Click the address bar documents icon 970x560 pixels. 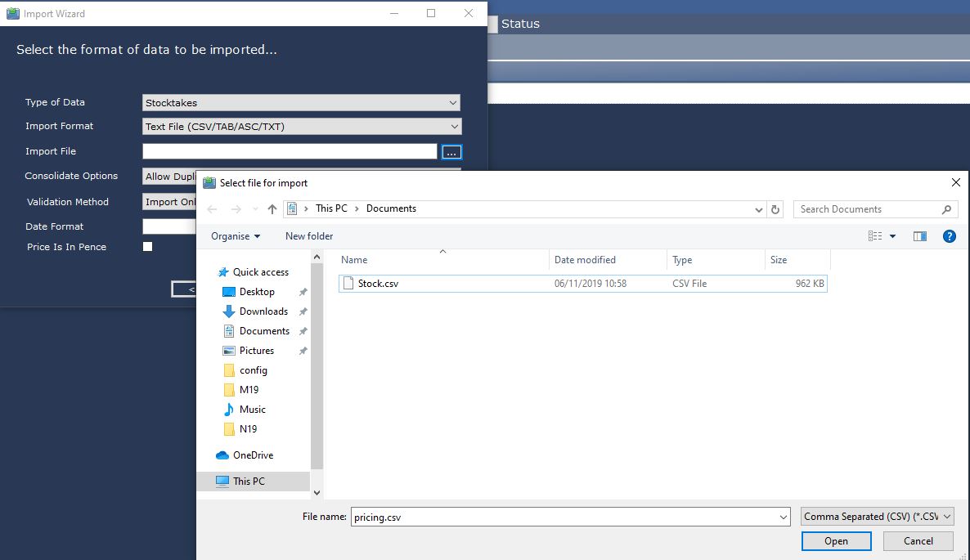point(292,209)
